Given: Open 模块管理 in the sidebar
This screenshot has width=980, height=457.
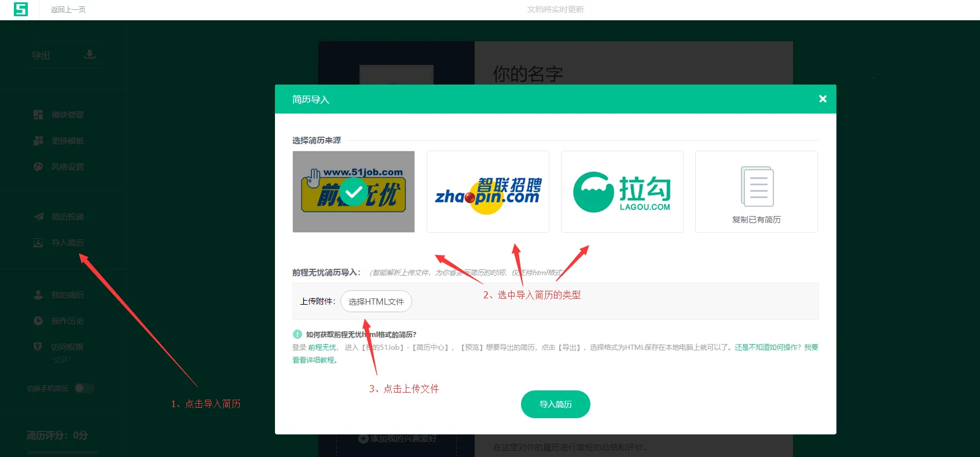Looking at the screenshot, I should (x=68, y=115).
